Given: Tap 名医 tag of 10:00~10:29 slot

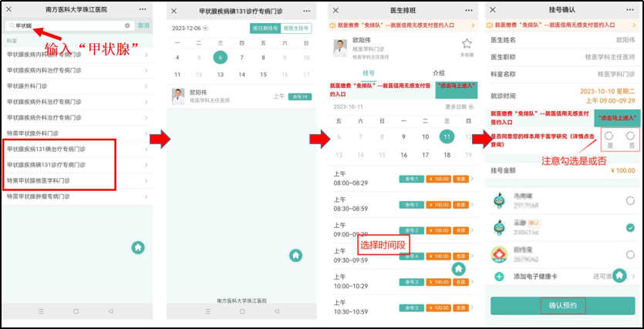Looking at the screenshot, I should point(460,282).
